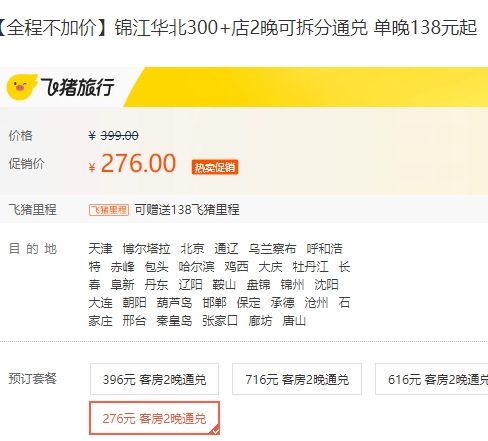Screen dimensions: 488x441
Task: Open the 大连 destination
Action: coord(100,303)
